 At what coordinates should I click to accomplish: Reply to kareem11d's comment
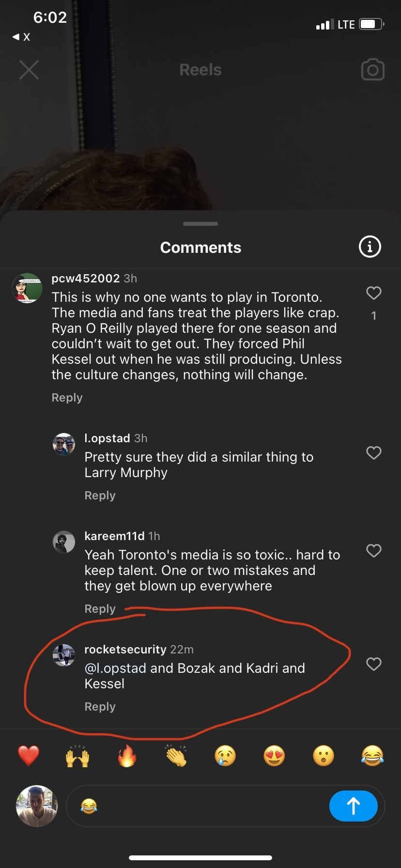coord(100,609)
